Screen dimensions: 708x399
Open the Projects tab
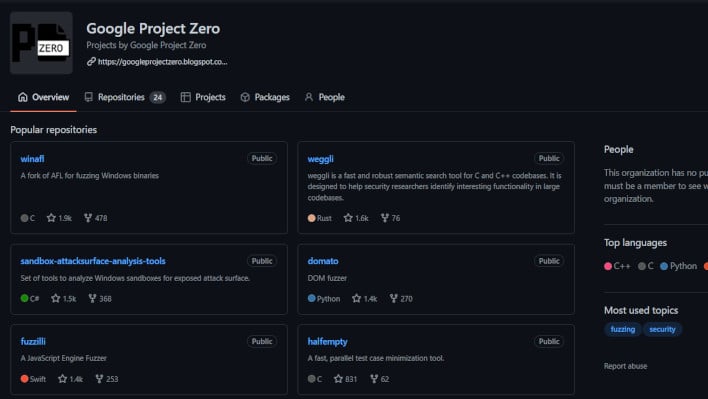pyautogui.click(x=203, y=97)
